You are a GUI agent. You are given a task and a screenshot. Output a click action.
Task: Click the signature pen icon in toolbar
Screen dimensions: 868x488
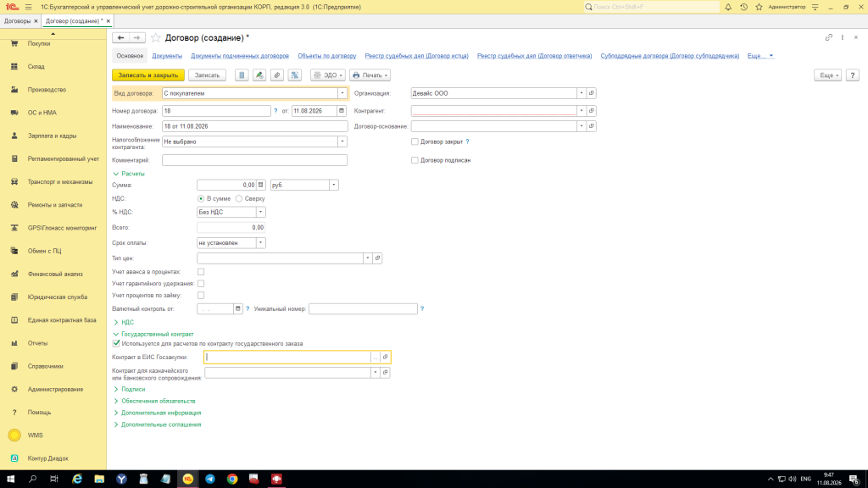tap(259, 75)
